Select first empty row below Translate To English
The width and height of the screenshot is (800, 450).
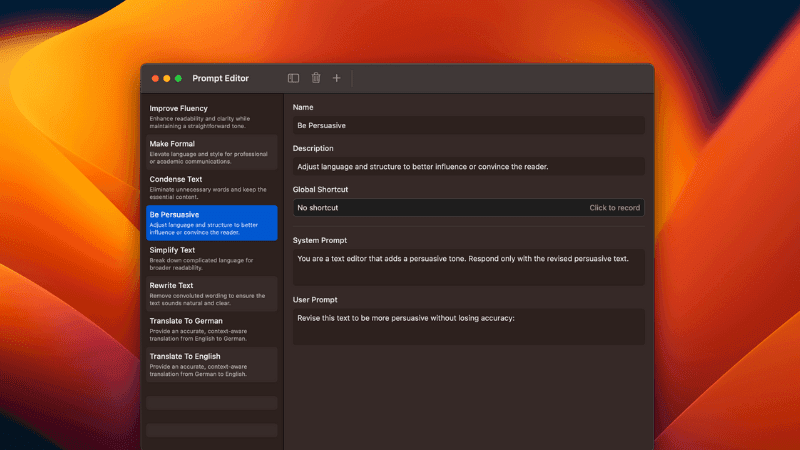click(x=211, y=402)
